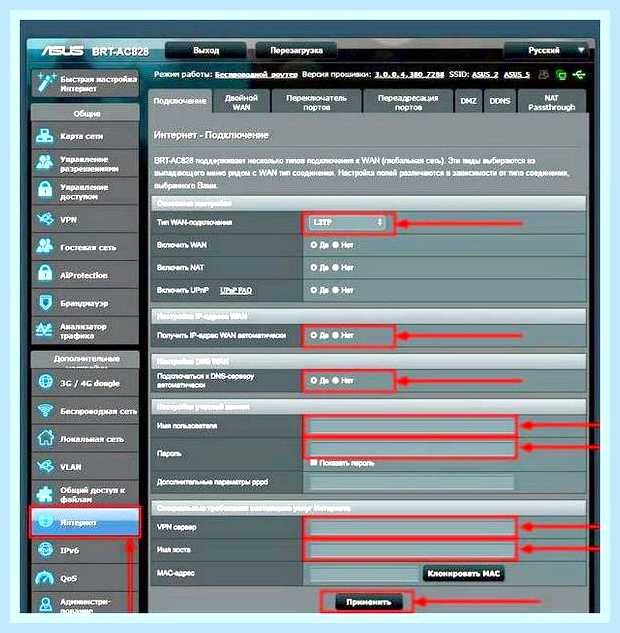Switch to the Переадресация портов tab
Image resolution: width=620 pixels, height=633 pixels.
click(x=408, y=102)
